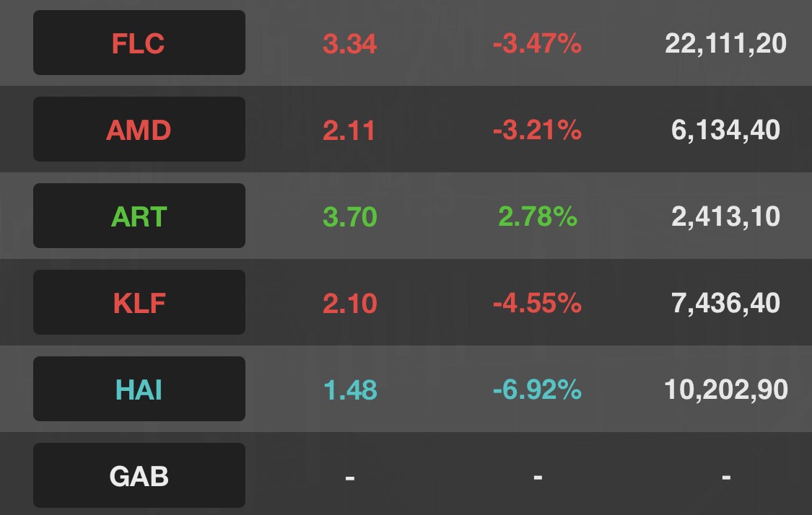Click the -3.47% change for FLC
Screen dimensions: 812x515
click(537, 44)
